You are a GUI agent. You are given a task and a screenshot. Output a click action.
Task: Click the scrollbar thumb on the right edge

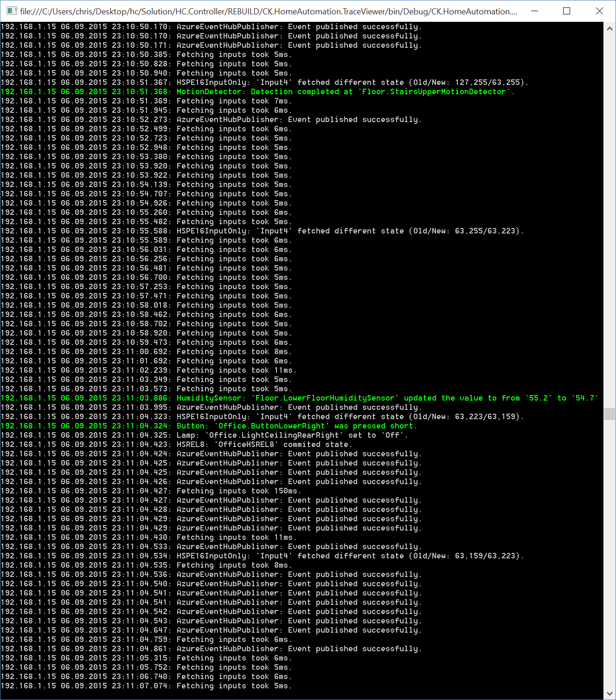coord(609,413)
